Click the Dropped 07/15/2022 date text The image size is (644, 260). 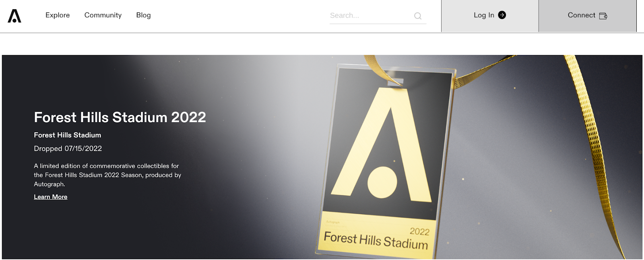coord(68,149)
